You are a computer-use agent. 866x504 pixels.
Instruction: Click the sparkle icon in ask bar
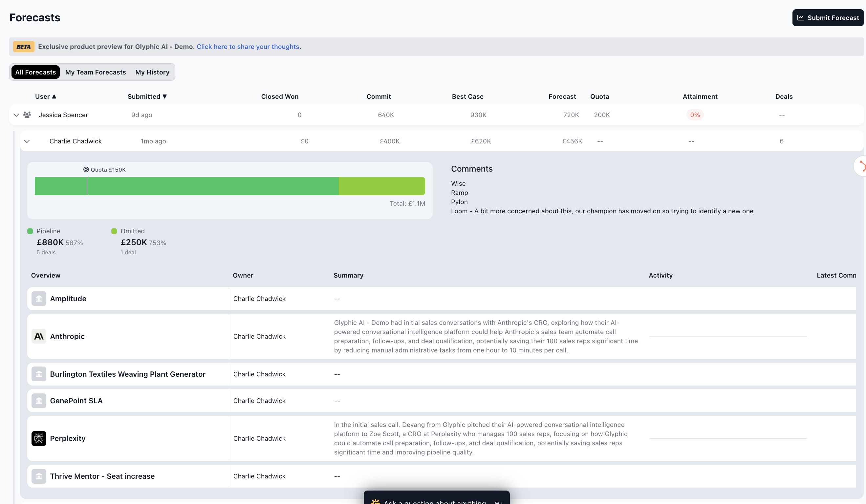coord(376,502)
